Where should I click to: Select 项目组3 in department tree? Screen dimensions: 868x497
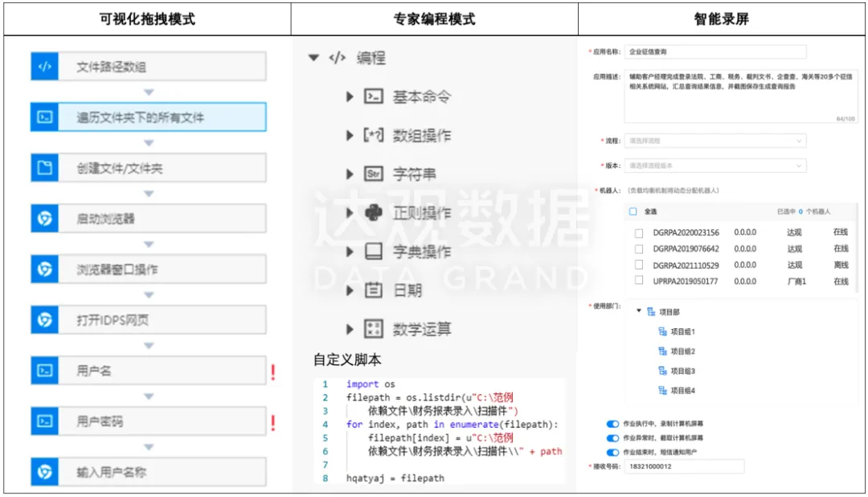(x=682, y=371)
